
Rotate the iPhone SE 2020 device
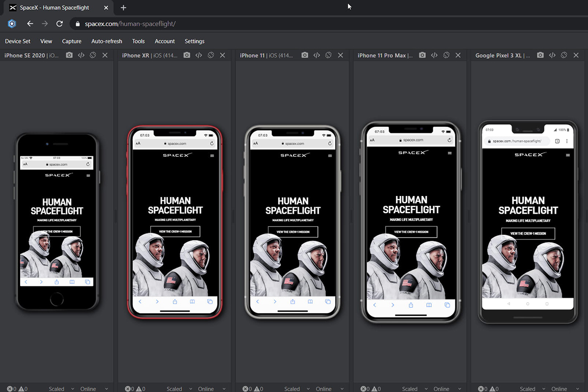click(x=93, y=55)
